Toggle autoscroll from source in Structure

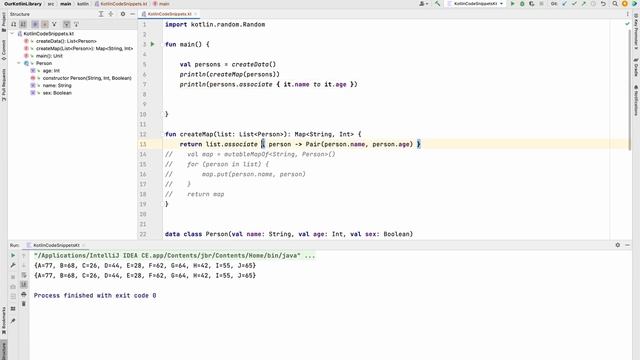click(76, 24)
